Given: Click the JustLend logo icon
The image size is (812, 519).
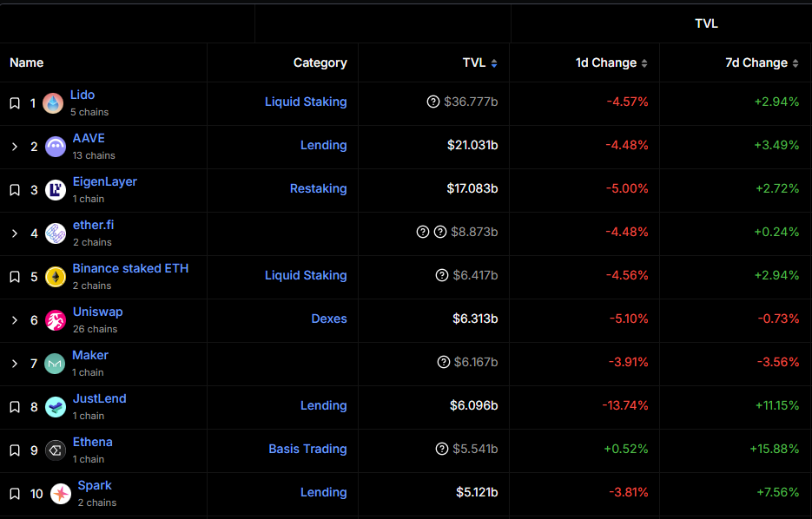Looking at the screenshot, I should [x=56, y=407].
